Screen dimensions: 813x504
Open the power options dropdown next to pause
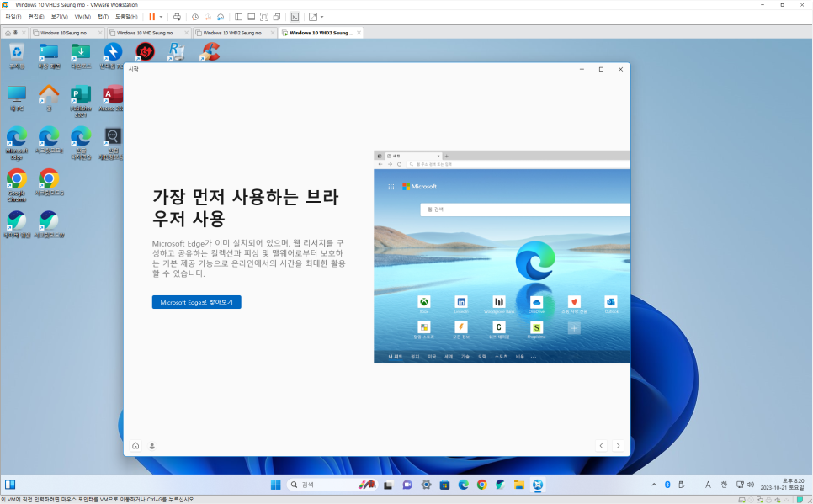point(161,17)
